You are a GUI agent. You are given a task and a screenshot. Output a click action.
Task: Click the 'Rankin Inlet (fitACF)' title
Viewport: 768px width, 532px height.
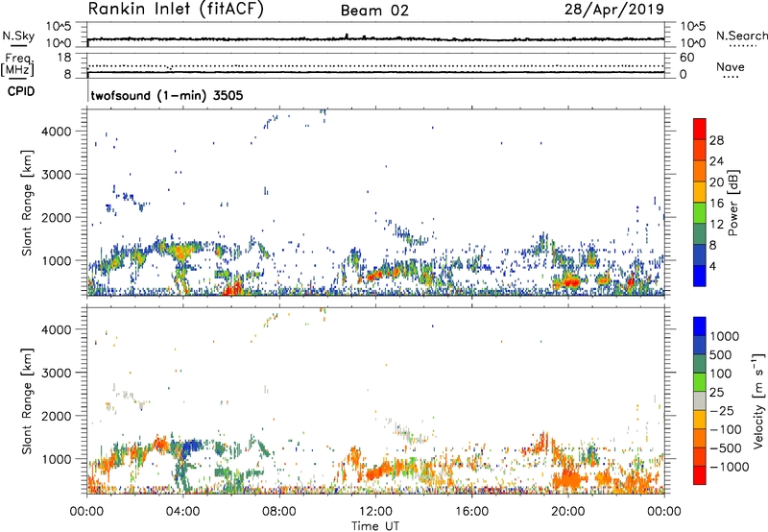176,10
